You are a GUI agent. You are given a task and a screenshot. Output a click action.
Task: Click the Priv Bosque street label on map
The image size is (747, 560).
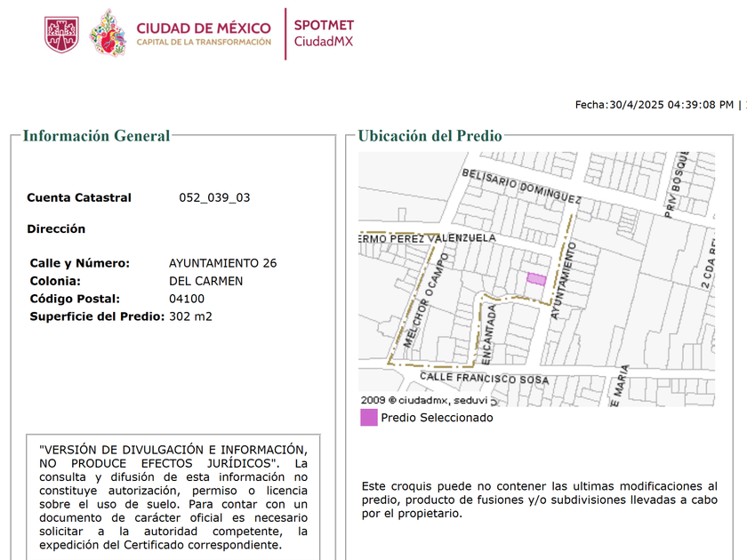(x=677, y=185)
